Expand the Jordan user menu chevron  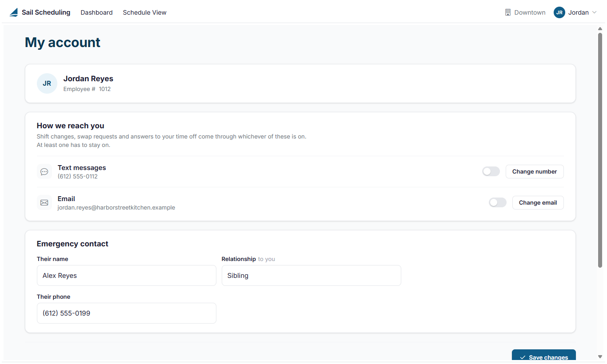tap(594, 12)
